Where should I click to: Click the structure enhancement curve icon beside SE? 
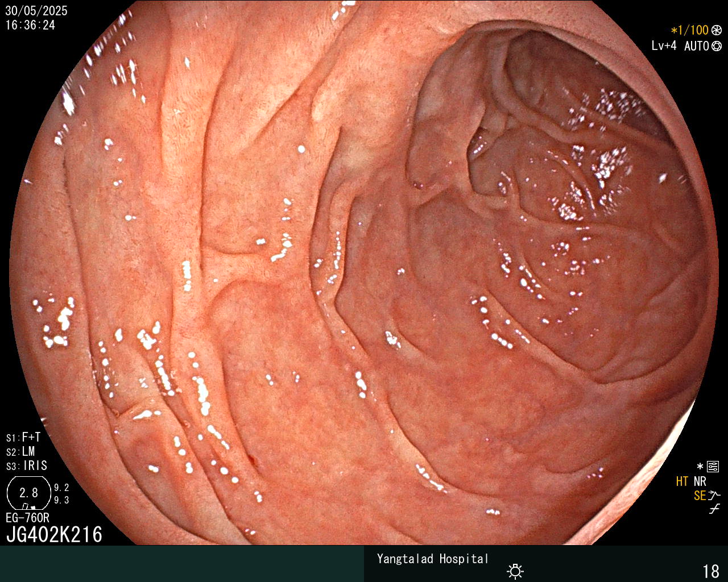point(714,496)
